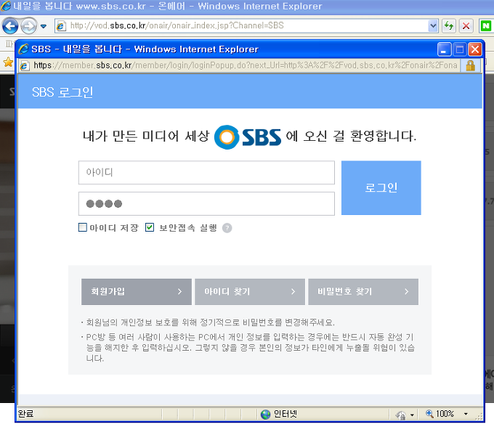Click the popup window URL text
Image resolution: width=494 pixels, height=448 pixels.
(x=245, y=65)
